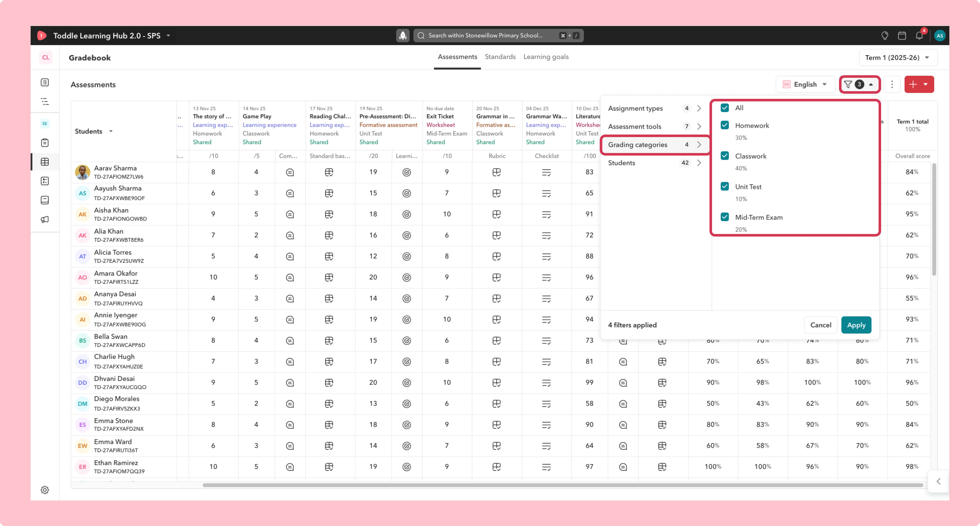This screenshot has height=526, width=980.
Task: Cancel the filter changes
Action: click(821, 325)
